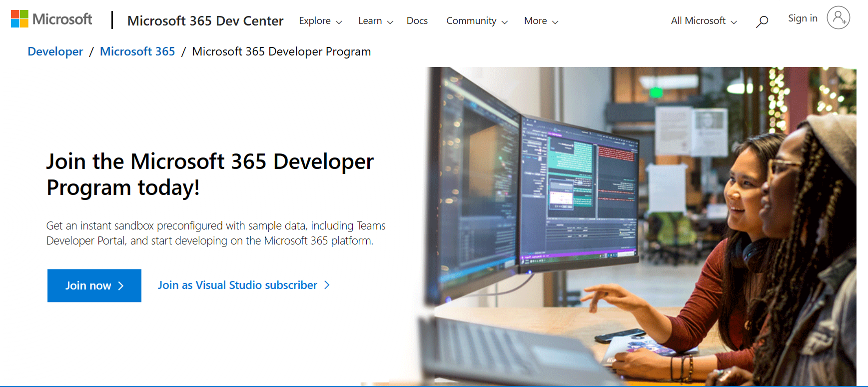Expand the Community menu
The height and width of the screenshot is (387, 868).
tap(477, 21)
